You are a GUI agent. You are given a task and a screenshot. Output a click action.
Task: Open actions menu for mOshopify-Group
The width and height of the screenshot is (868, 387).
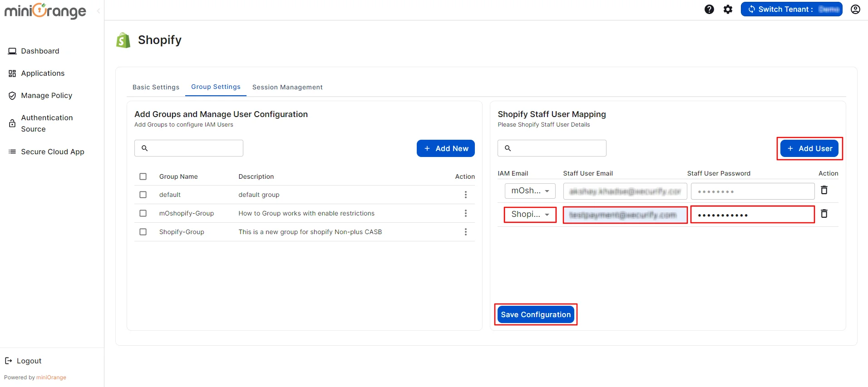(x=465, y=213)
